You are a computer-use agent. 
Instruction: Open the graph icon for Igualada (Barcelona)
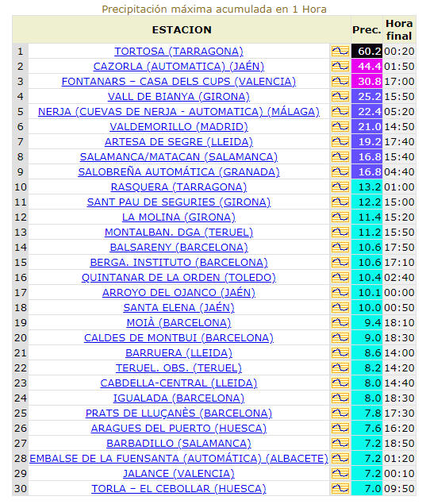(340, 398)
